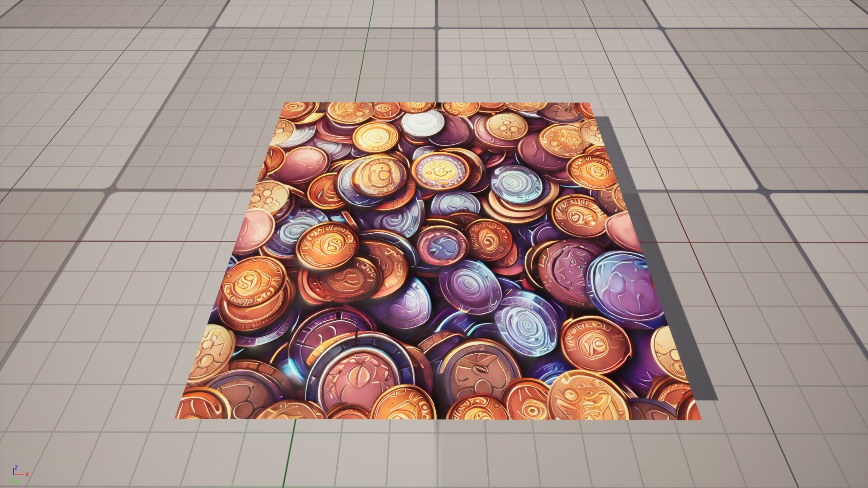868x488 pixels.
Task: Click the gizmo in the bottom-left corner
Action: (18, 474)
